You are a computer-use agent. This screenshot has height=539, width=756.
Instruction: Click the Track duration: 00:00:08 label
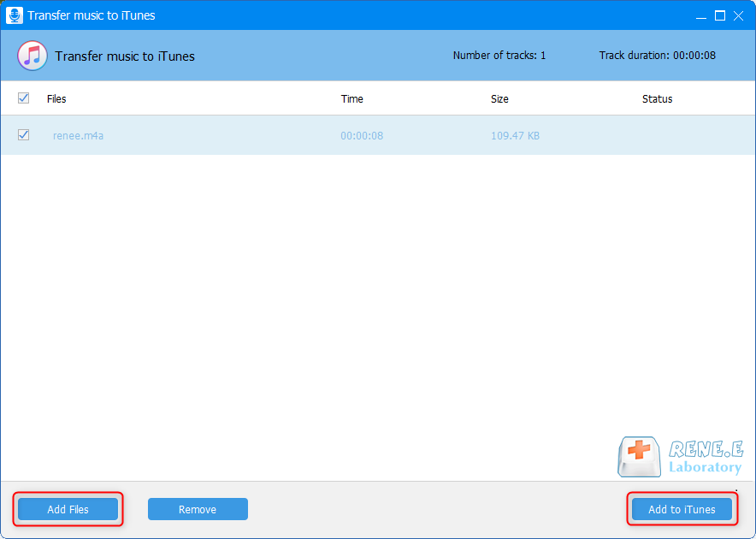pos(658,56)
